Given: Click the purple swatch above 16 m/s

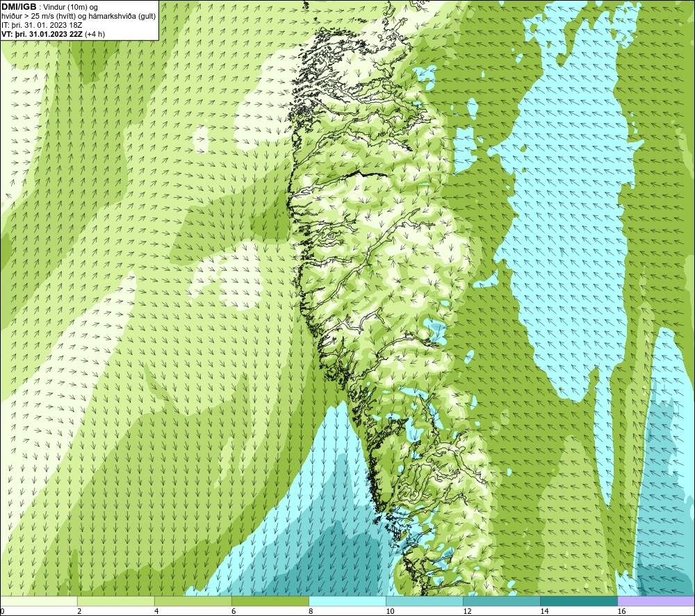Looking at the screenshot, I should pyautogui.click(x=656, y=601).
